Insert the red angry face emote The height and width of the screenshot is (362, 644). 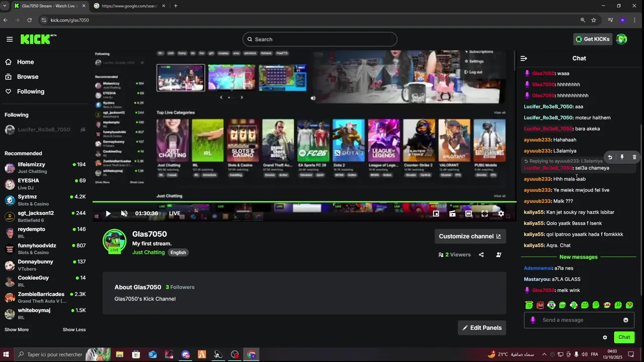(540, 305)
